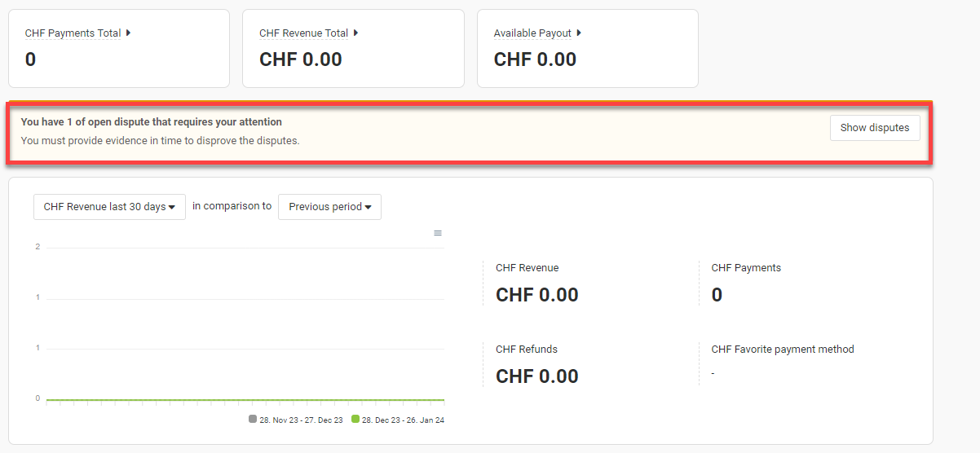
Task: Open the CHF Revenue Total card
Action: click(353, 49)
